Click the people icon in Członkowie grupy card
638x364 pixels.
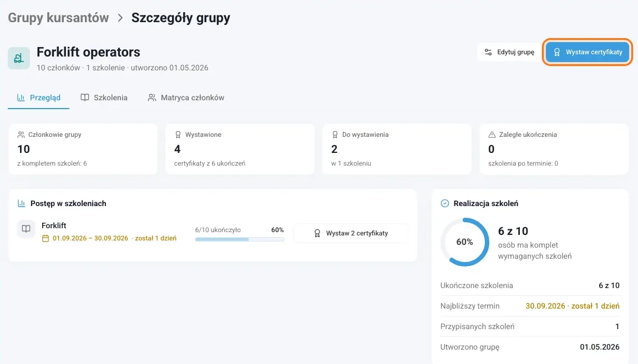21,135
